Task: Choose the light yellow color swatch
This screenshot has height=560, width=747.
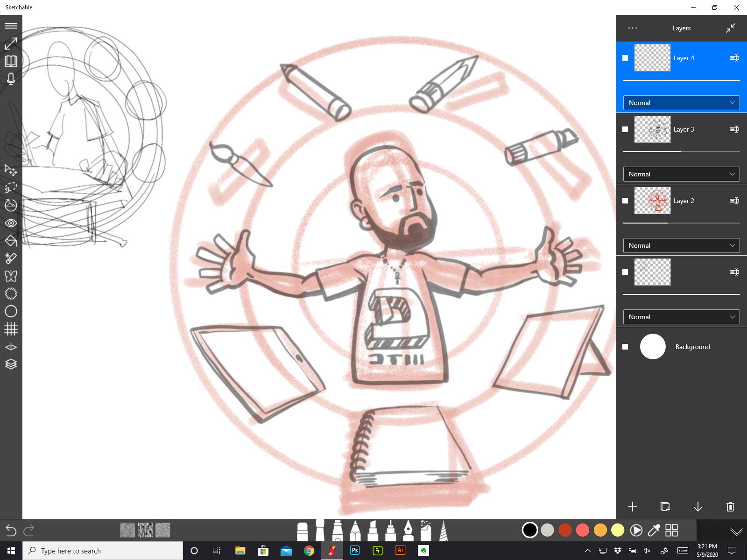Action: 618,530
